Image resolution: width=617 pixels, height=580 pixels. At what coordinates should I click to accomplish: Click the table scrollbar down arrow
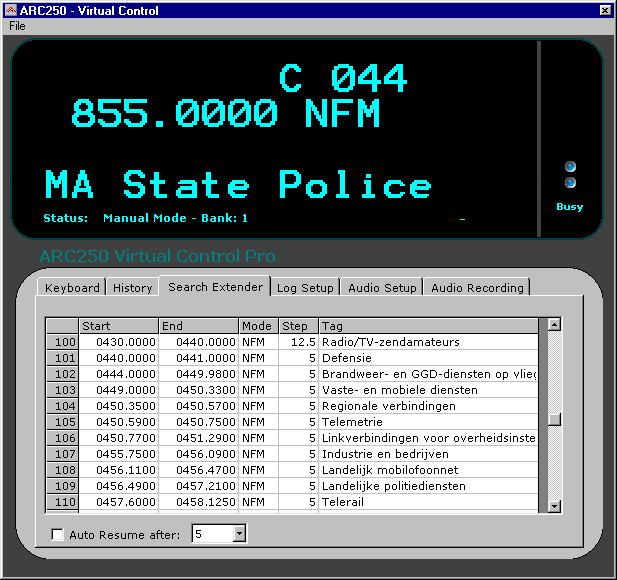coord(554,506)
